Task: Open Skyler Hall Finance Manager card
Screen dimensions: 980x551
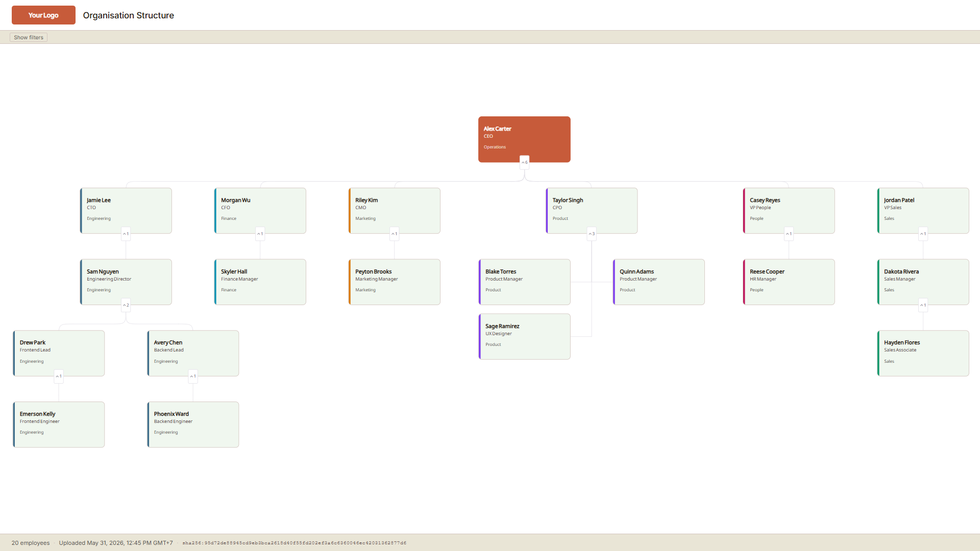Action: click(260, 282)
